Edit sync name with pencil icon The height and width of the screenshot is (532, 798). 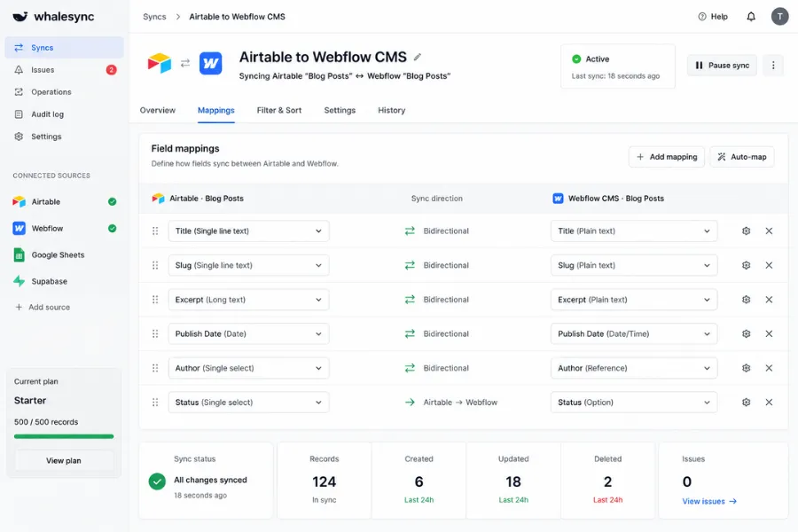tap(418, 57)
